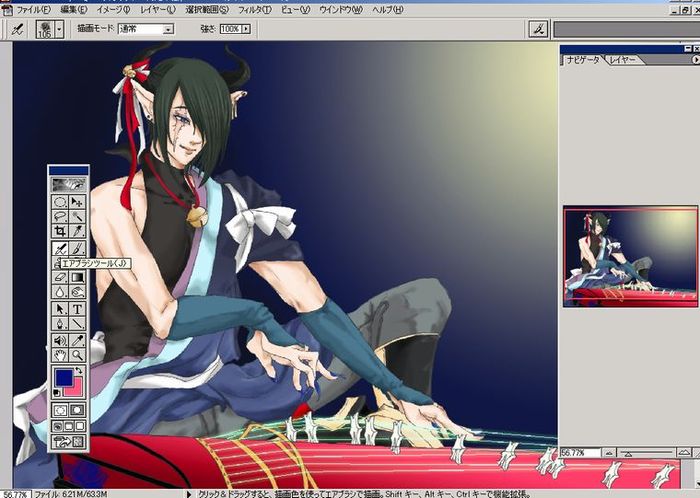Image resolution: width=700 pixels, height=498 pixels.
Task: Open brush dynamics icon near palette well
Action: [538, 29]
